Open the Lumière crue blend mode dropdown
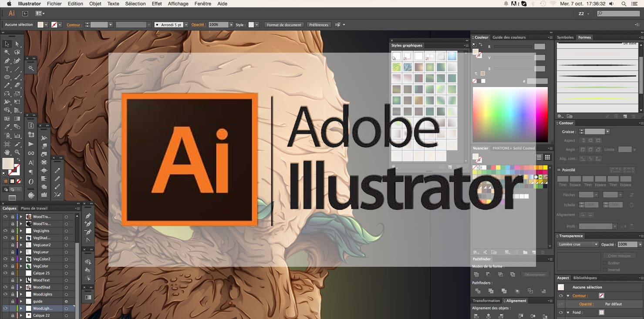 pyautogui.click(x=578, y=245)
